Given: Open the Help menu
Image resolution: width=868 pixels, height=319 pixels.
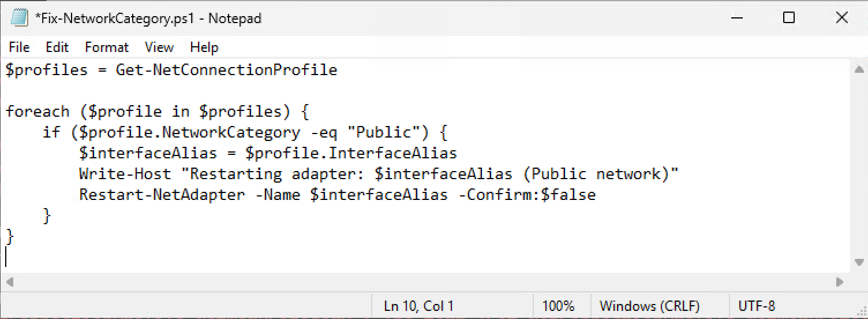Looking at the screenshot, I should (204, 47).
